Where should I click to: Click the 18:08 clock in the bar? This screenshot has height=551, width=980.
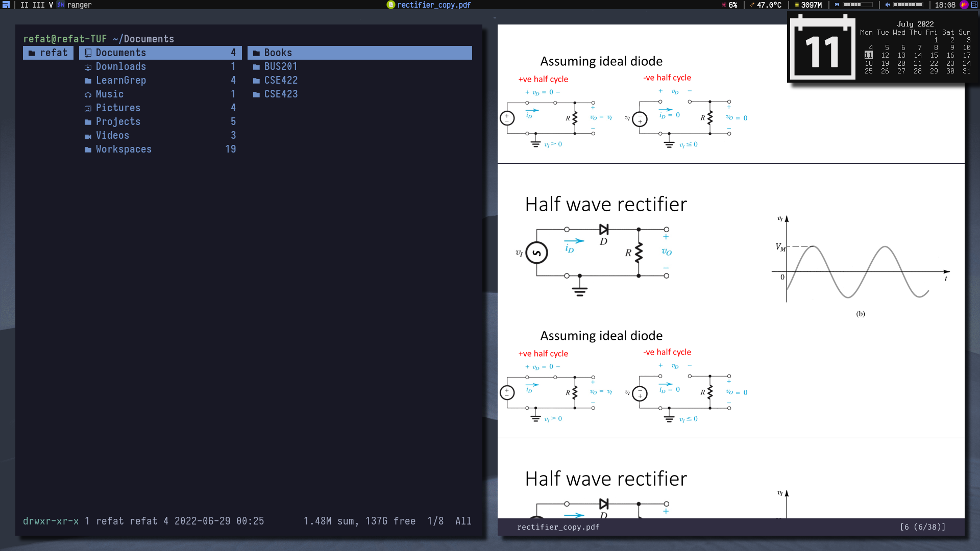click(x=945, y=5)
